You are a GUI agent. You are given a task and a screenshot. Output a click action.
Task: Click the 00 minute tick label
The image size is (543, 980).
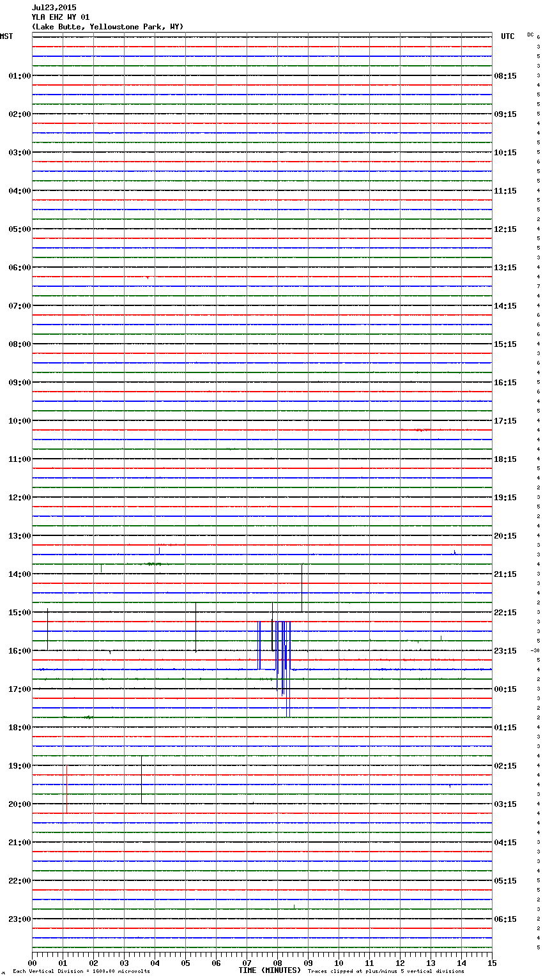pos(33,963)
